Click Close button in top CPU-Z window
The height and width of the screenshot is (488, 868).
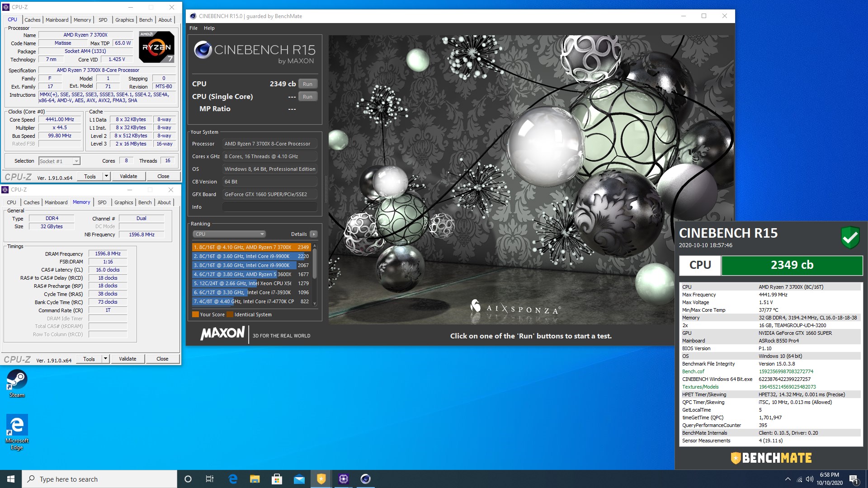point(163,176)
